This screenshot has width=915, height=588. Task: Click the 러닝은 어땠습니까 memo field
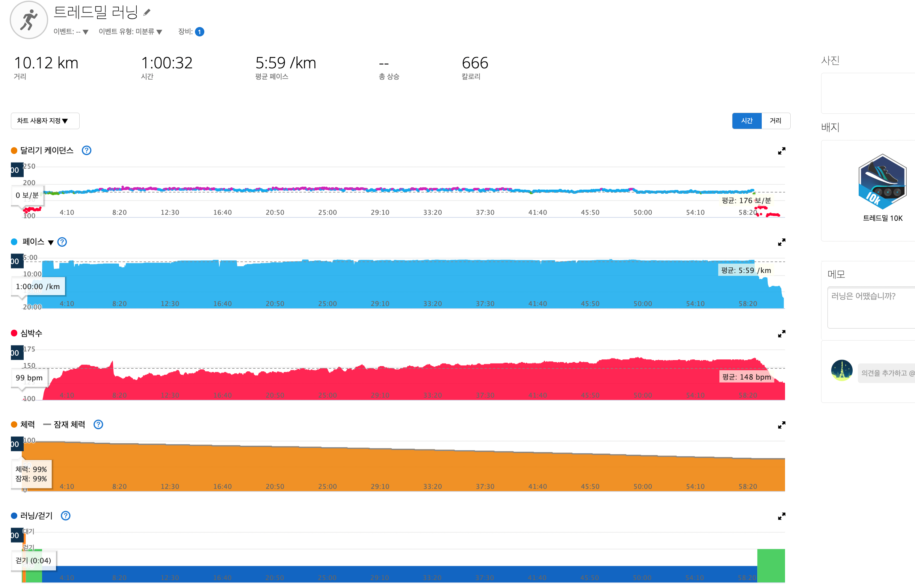point(871,308)
